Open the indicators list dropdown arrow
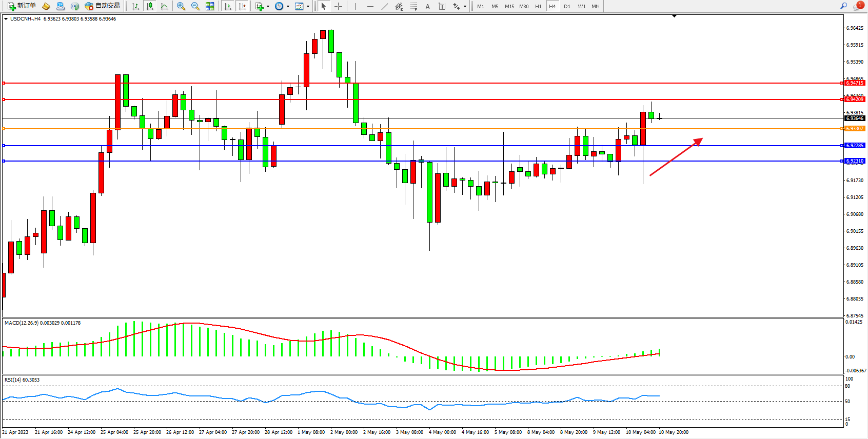This screenshot has height=439, width=868. [268, 7]
